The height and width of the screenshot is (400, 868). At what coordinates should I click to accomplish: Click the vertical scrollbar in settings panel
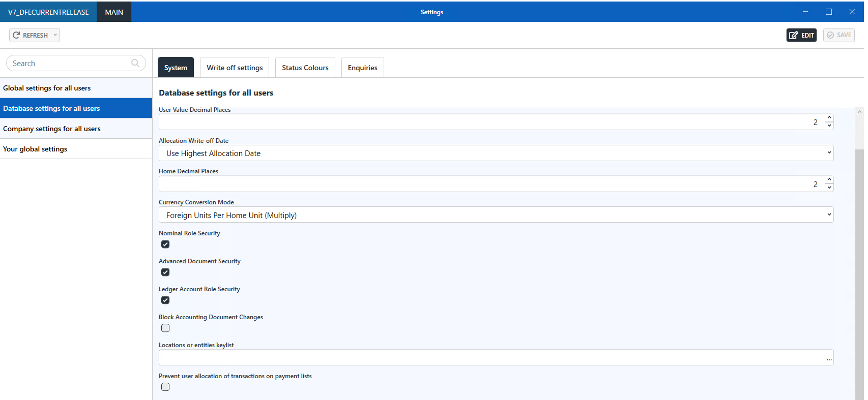[859, 254]
